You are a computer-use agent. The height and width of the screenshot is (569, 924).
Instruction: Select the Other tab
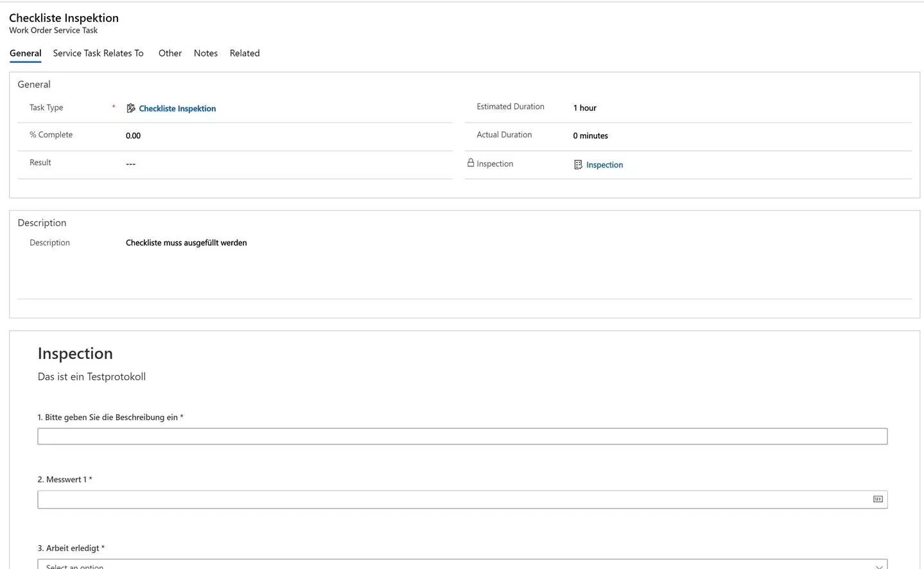tap(170, 53)
